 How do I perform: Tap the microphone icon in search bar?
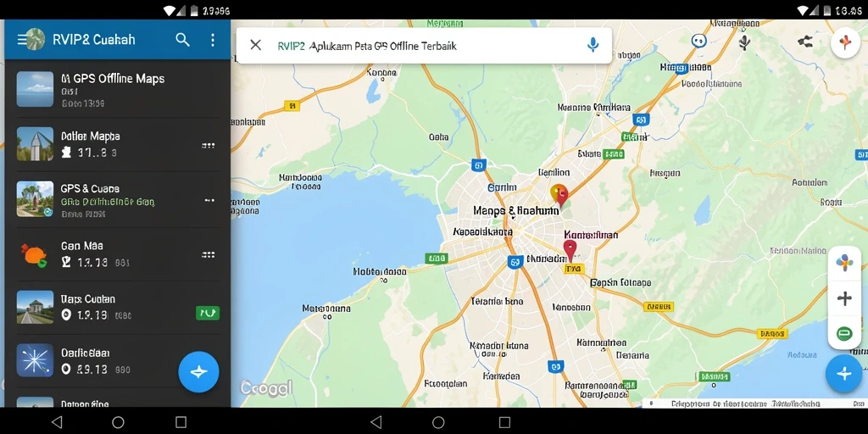pos(593,45)
